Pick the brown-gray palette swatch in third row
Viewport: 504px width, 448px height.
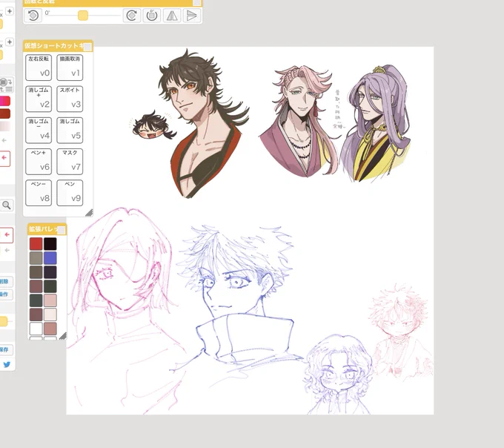[36, 272]
